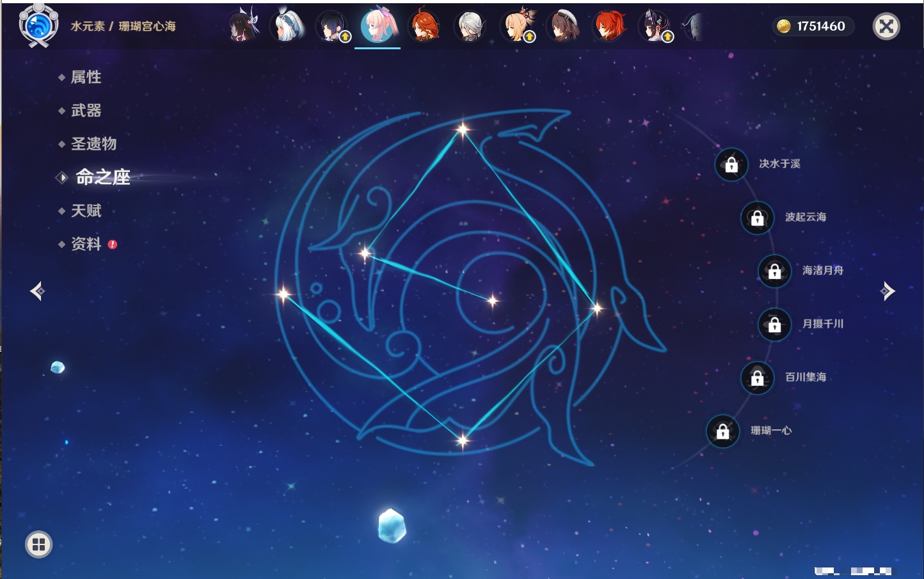924x579 pixels.
Task: Select the dark-haired avatar with teal hair ornaments
Action: coord(655,26)
